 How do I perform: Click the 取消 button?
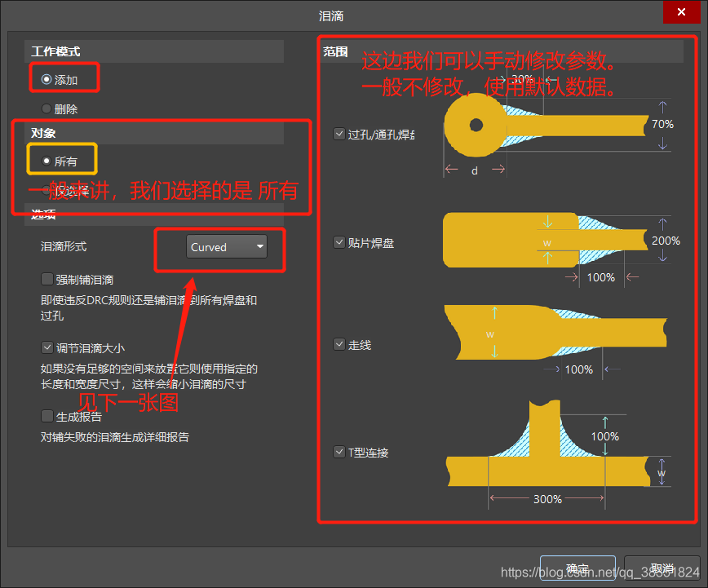coord(662,568)
